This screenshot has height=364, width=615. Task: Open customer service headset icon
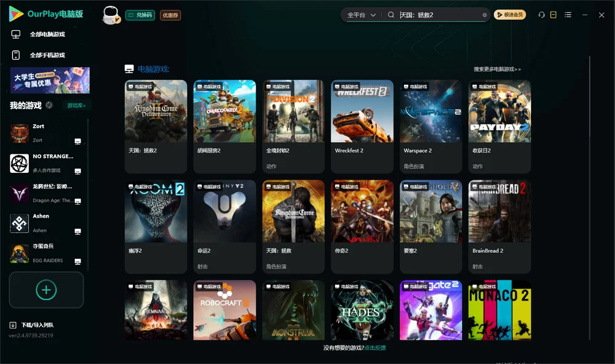(x=541, y=15)
